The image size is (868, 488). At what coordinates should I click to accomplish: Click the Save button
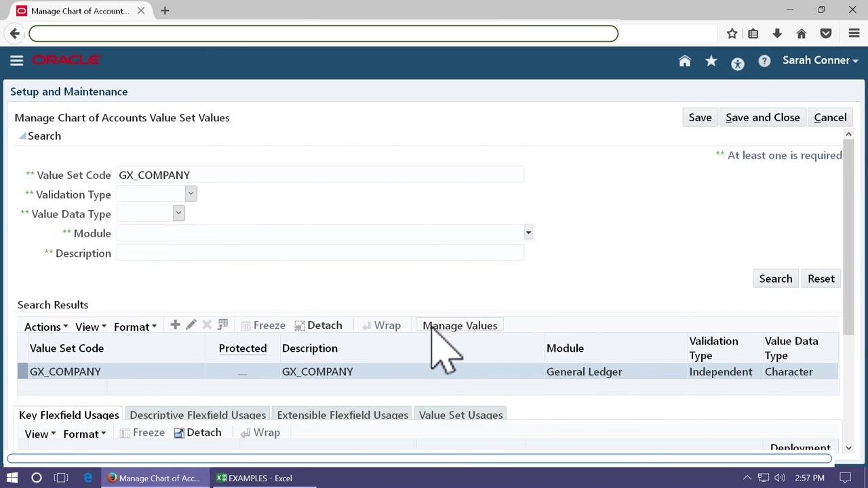point(700,117)
